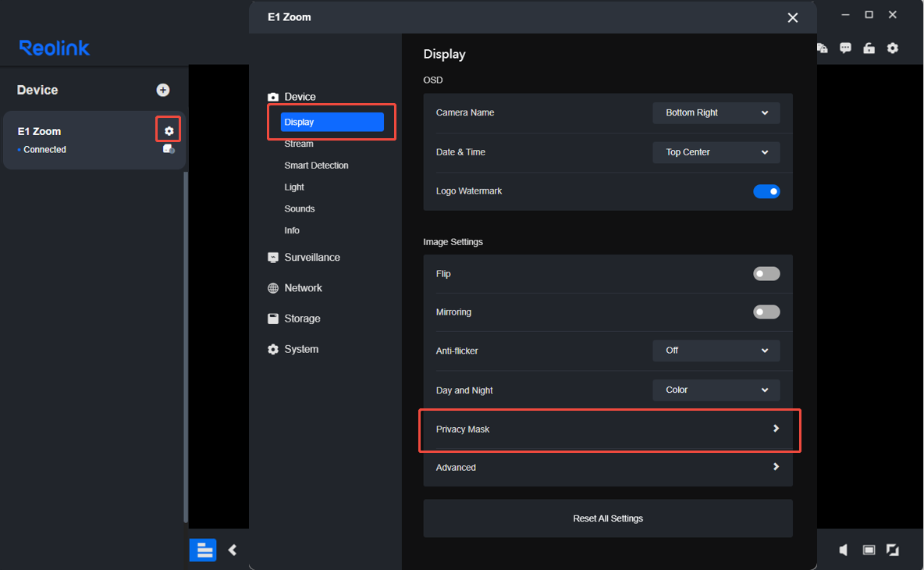Click the device list scrollbar

(x=187, y=347)
